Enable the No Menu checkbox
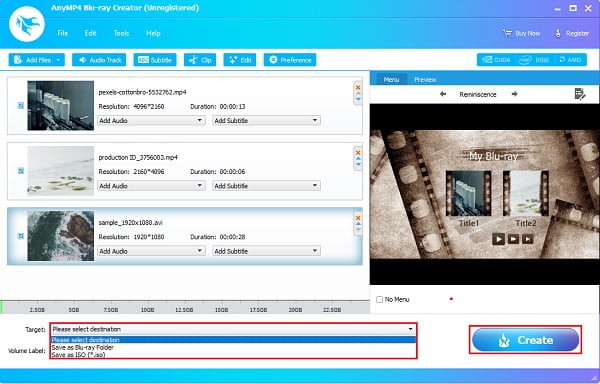This screenshot has height=384, width=600. click(379, 299)
